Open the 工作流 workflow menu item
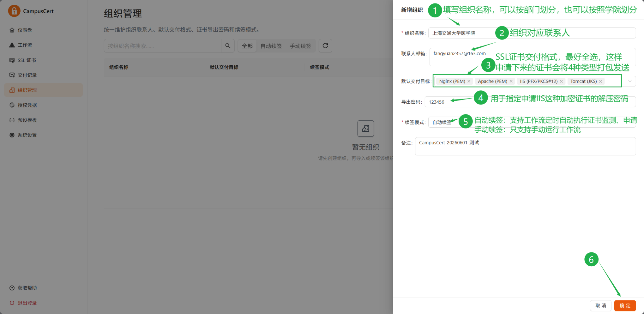The image size is (644, 314). (44, 45)
